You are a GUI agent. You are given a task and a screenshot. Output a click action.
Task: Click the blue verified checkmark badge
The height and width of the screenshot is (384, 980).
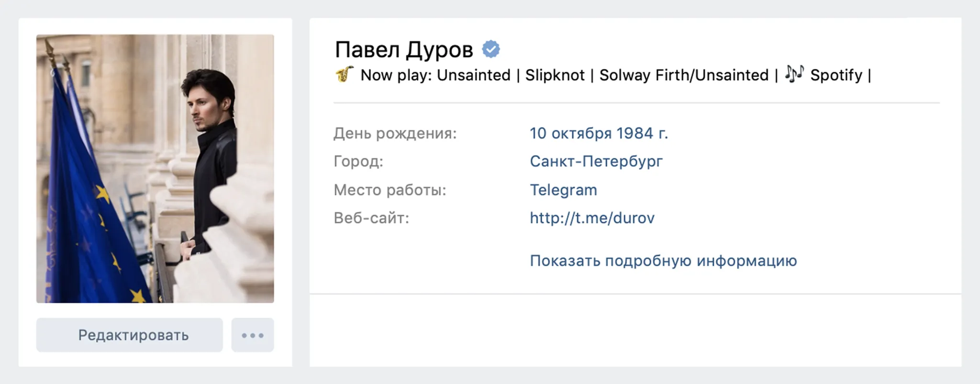(490, 49)
